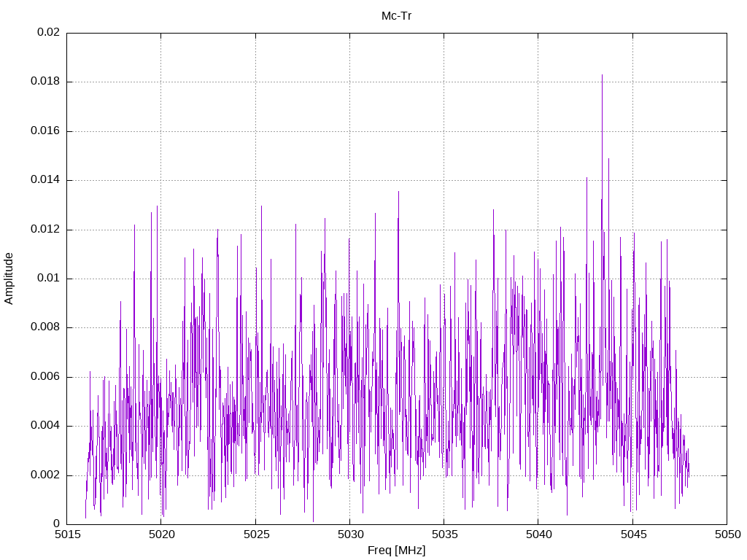Click the x-axis label "Freq [MHz]"
747x560 pixels.
396,551
